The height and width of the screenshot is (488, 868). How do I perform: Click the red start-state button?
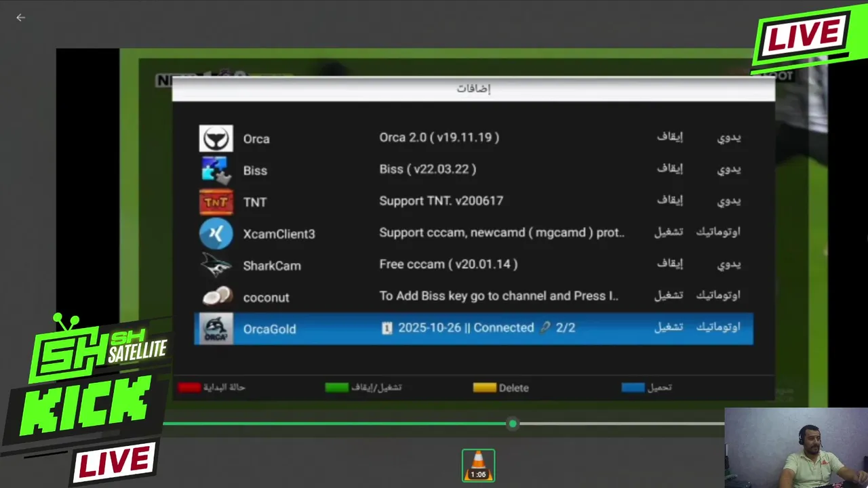pyautogui.click(x=189, y=388)
